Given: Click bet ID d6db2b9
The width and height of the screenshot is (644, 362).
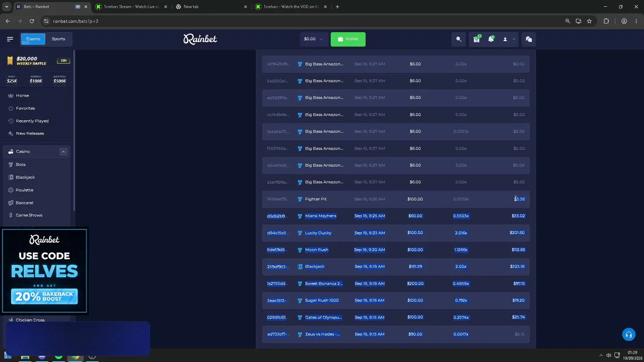Looking at the screenshot, I should coord(276,216).
